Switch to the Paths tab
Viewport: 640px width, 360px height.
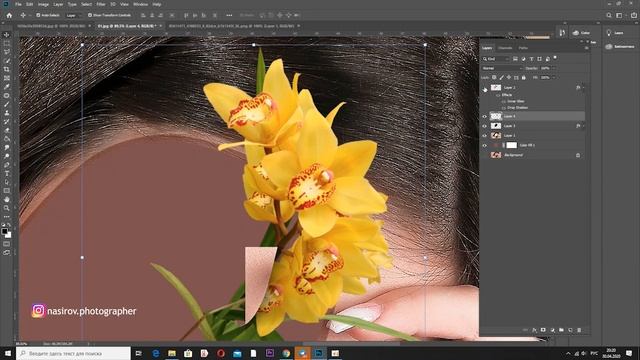pyautogui.click(x=523, y=48)
